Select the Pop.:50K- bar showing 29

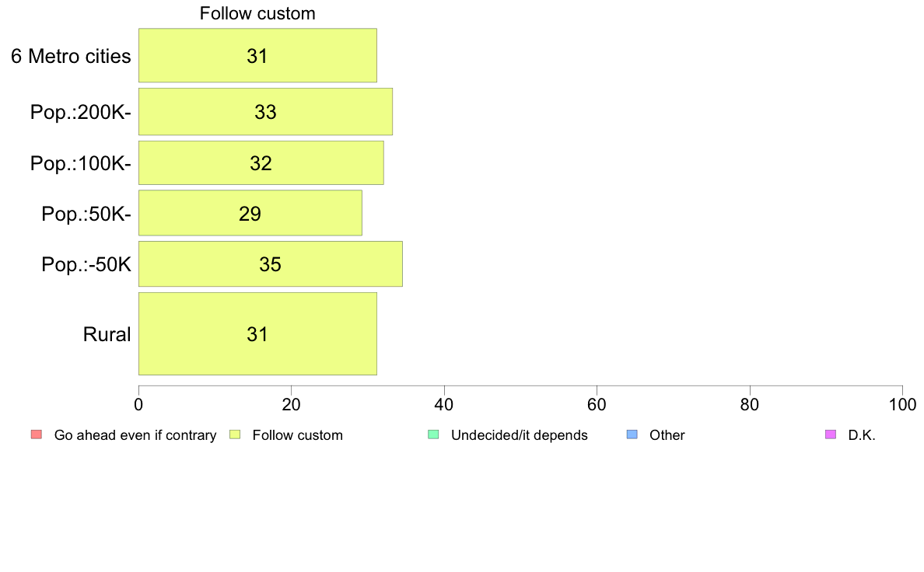point(250,213)
